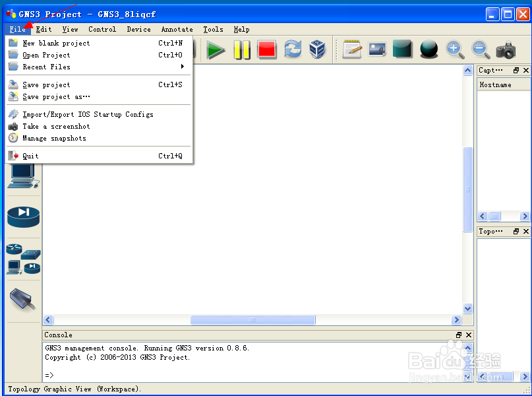
Task: Click workspace scroll left arrow
Action: (x=48, y=319)
